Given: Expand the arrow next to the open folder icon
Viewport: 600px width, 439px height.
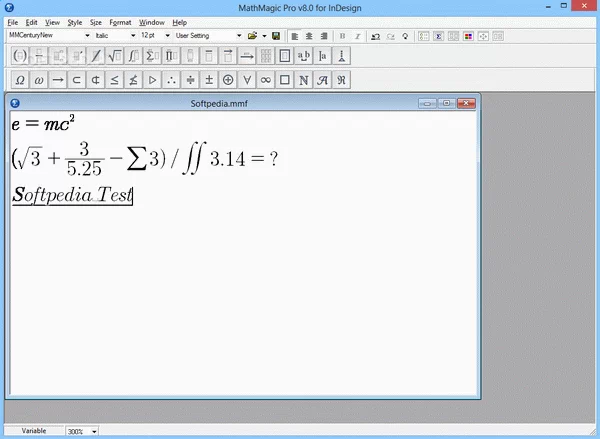Looking at the screenshot, I should pyautogui.click(x=264, y=36).
